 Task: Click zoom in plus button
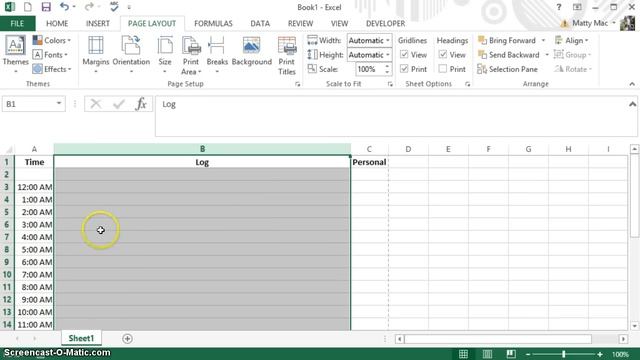point(600,354)
